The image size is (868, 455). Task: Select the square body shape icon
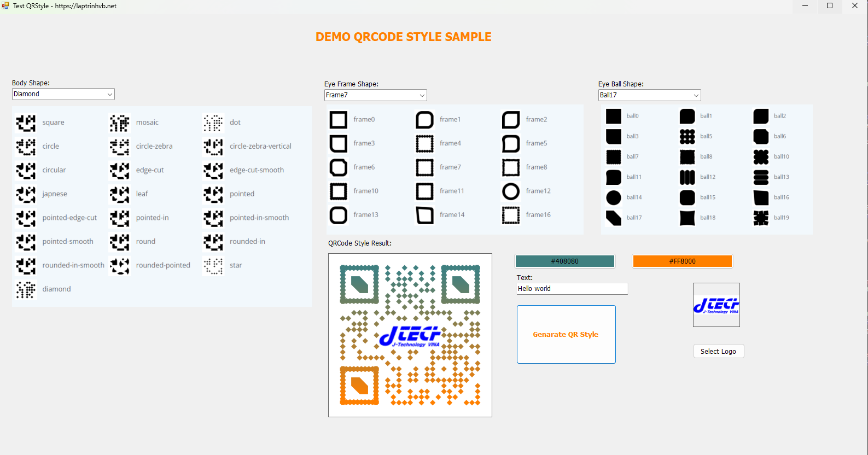point(26,123)
